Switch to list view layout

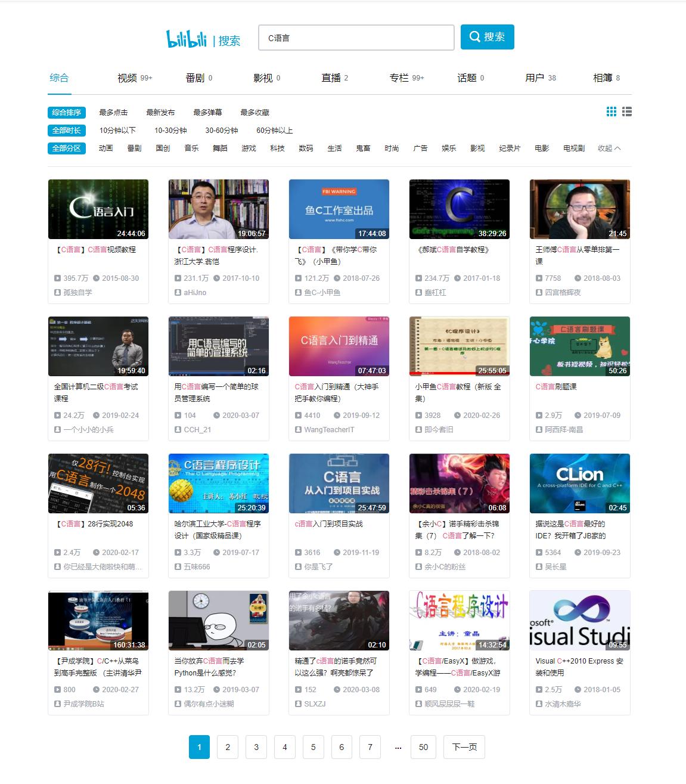point(626,111)
